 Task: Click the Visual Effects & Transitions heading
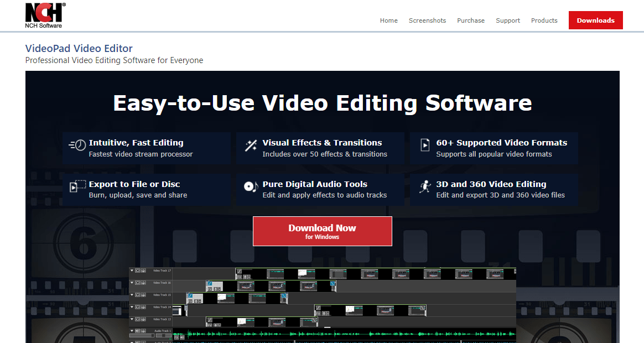[322, 143]
